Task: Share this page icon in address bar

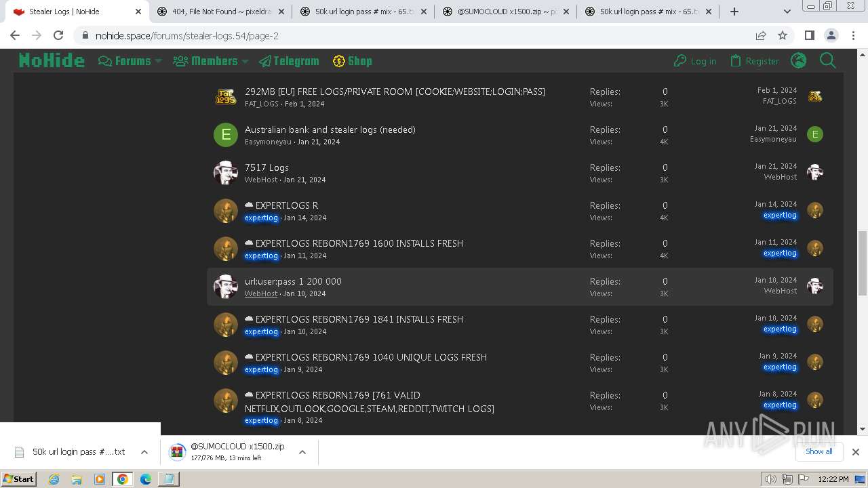Action: tap(761, 36)
